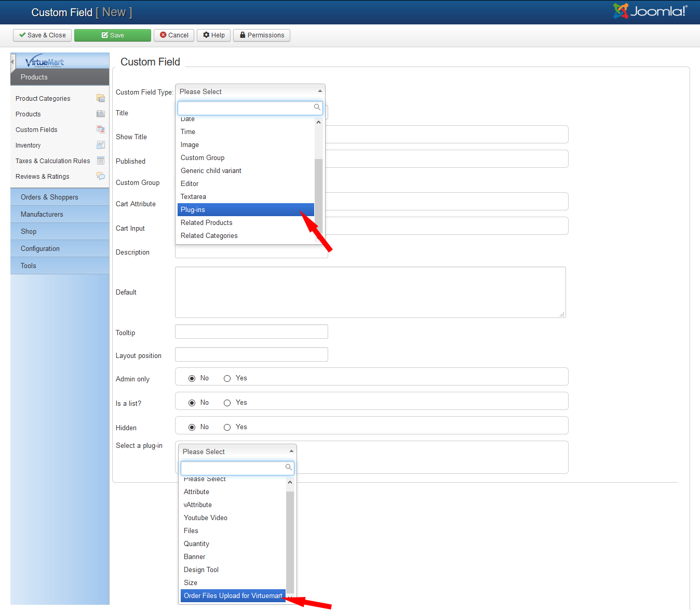
Task: Click the Custom Fields sidebar icon
Action: tap(101, 129)
